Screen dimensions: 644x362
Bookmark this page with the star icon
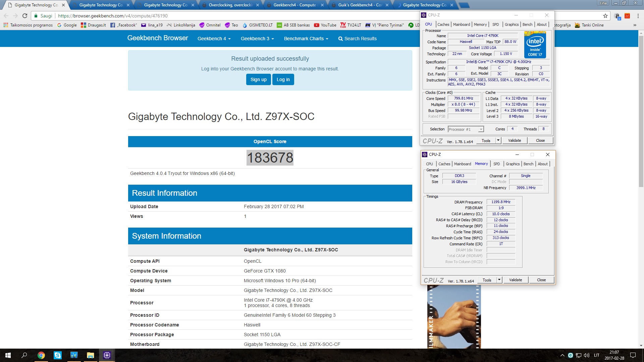605,16
